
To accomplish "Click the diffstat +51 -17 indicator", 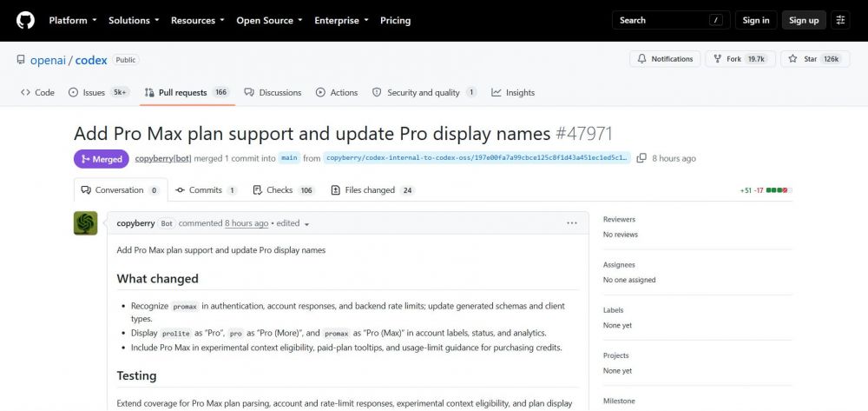I will click(x=766, y=190).
